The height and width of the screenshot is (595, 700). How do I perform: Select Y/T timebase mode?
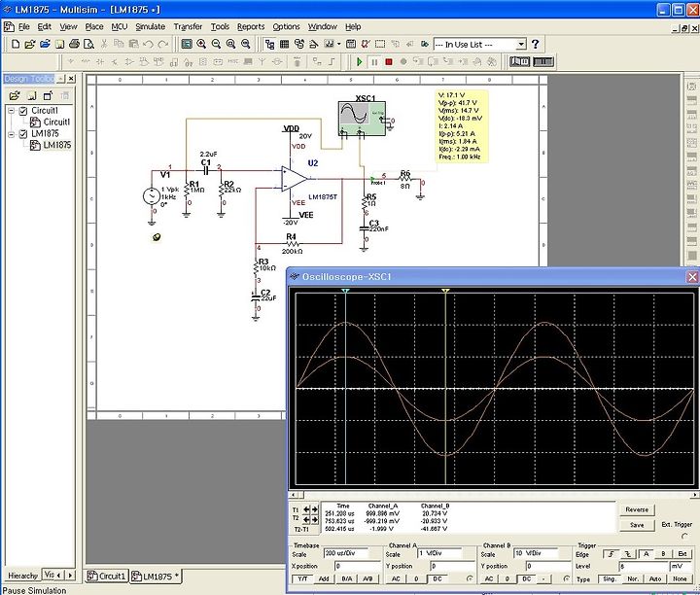coord(302,578)
